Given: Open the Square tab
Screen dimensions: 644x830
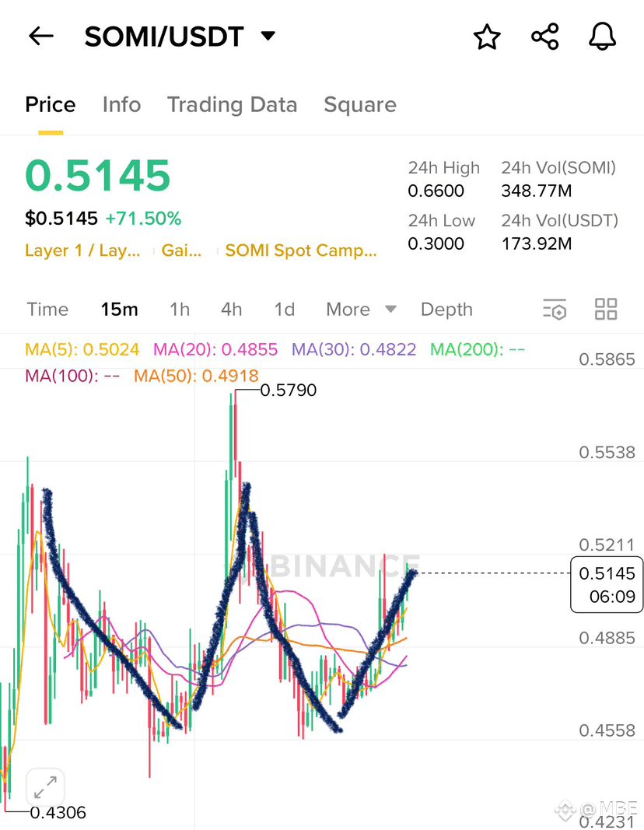Looking at the screenshot, I should point(360,105).
